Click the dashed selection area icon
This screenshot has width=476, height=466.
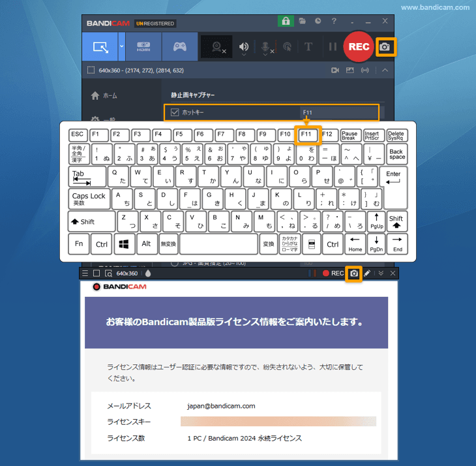[x=91, y=70]
